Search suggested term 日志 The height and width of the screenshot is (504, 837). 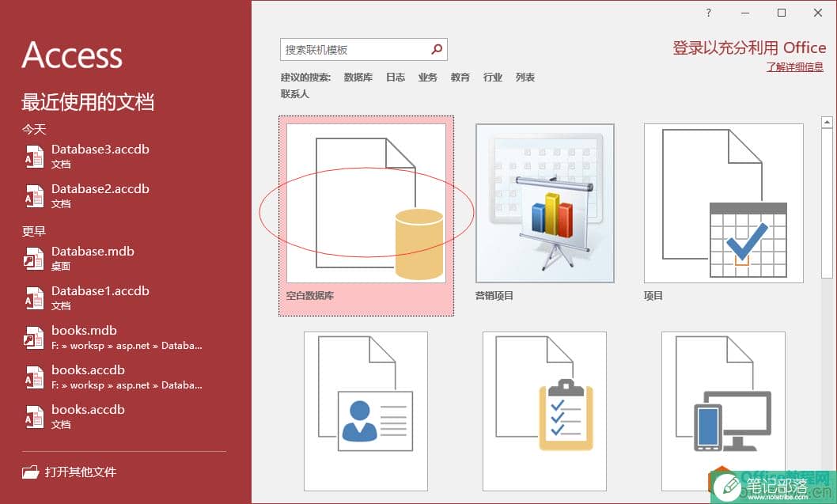tap(396, 78)
